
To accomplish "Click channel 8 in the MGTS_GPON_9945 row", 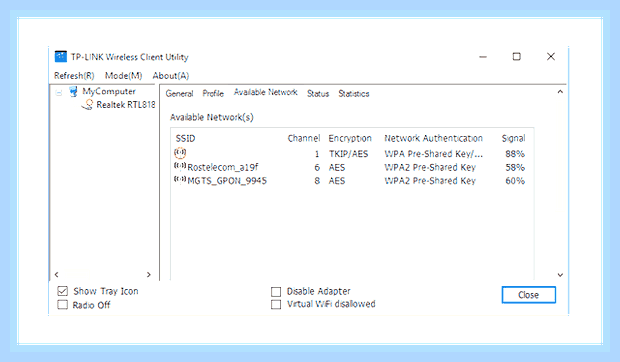I will [x=317, y=181].
